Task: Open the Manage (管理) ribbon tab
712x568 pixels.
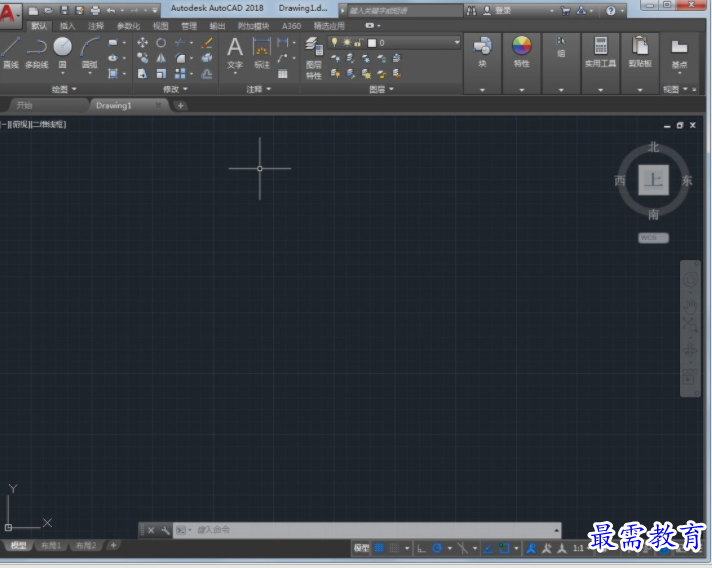Action: [x=189, y=26]
